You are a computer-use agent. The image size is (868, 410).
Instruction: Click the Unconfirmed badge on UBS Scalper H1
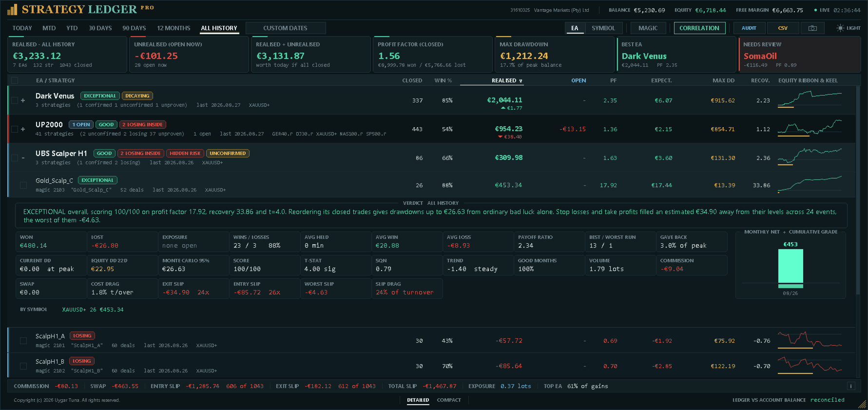point(228,154)
